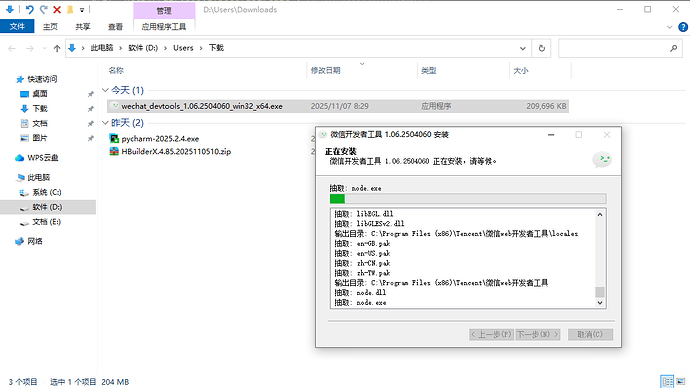Image resolution: width=690 pixels, height=388 pixels.
Task: Click the 下一步(N) button in installer
Action: point(538,334)
